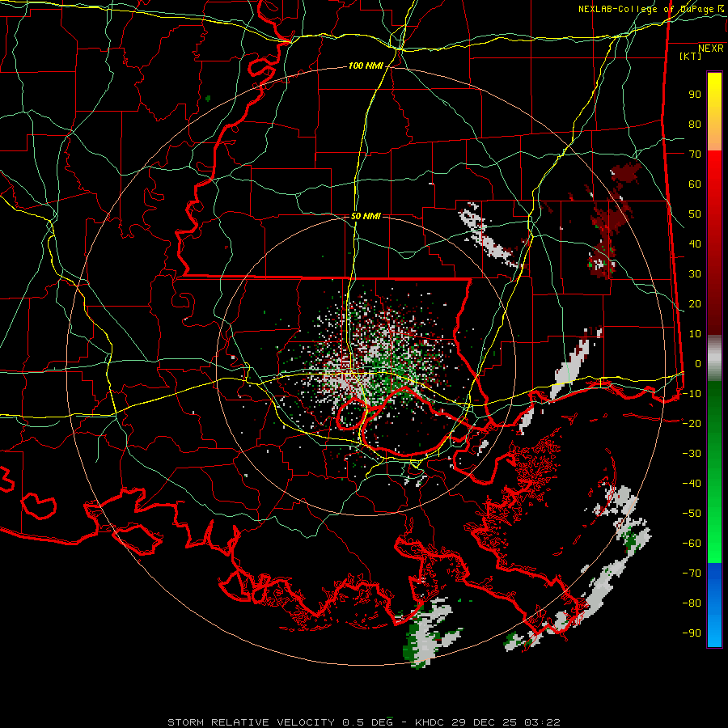Viewport: 728px width, 728px height.
Task: Click the 03:22 timestamp
Action: pyautogui.click(x=542, y=722)
